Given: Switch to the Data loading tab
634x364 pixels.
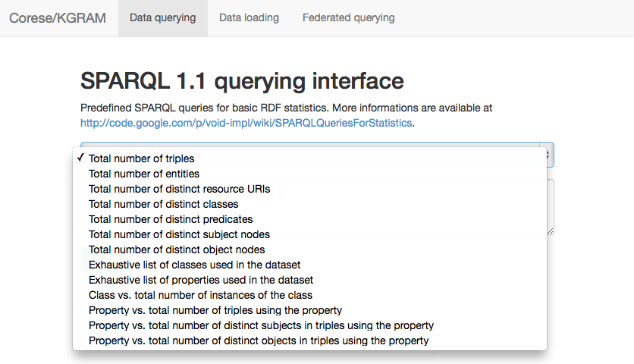Looking at the screenshot, I should [x=249, y=18].
